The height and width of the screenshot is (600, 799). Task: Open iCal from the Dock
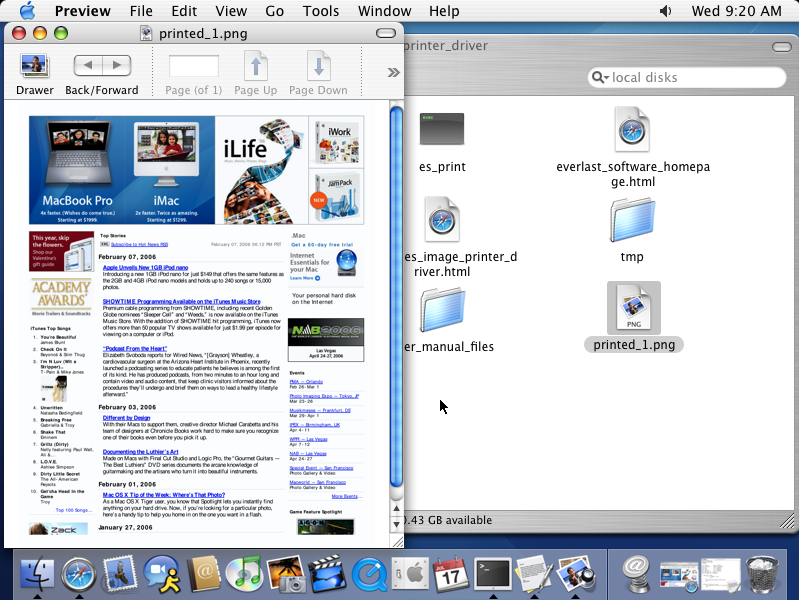[x=451, y=573]
